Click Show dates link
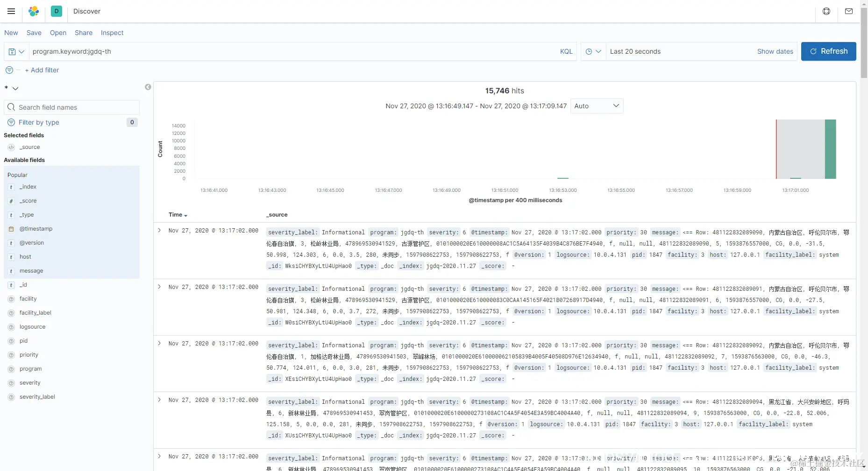This screenshot has width=868, height=471. click(x=775, y=51)
